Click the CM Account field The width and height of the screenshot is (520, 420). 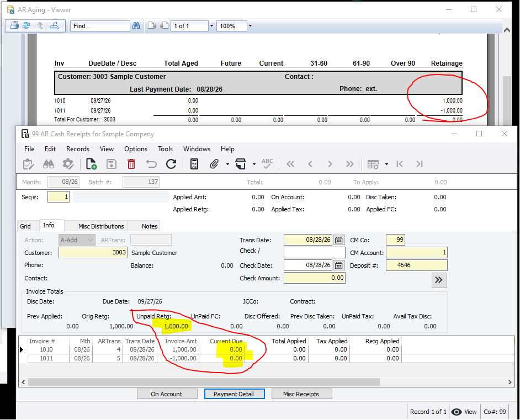point(417,253)
